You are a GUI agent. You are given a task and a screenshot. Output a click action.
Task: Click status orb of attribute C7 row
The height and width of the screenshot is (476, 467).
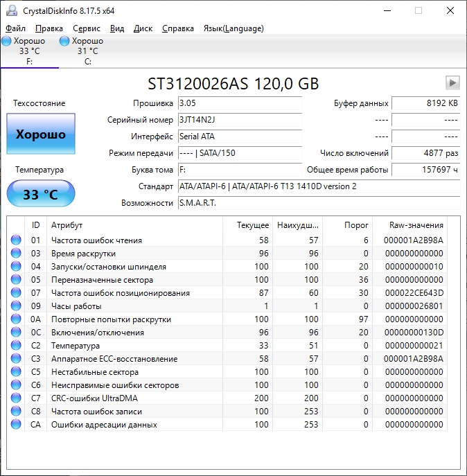pos(16,398)
